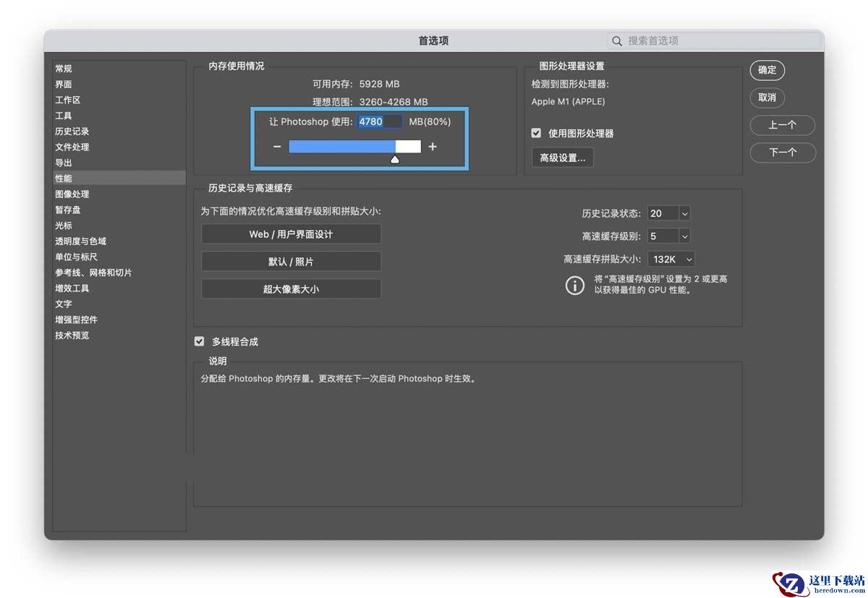
Task: Click the 超大像素大小 button
Action: (291, 289)
